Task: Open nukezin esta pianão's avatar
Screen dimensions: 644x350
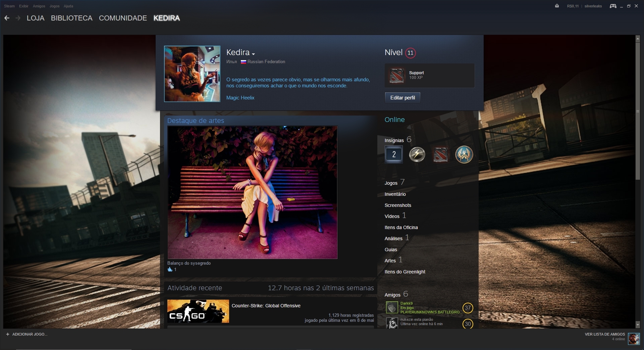Action: (392, 323)
